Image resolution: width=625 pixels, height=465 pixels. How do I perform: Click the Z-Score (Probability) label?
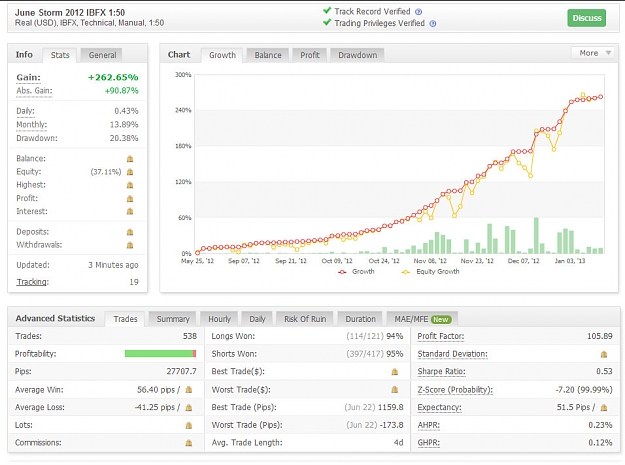455,390
